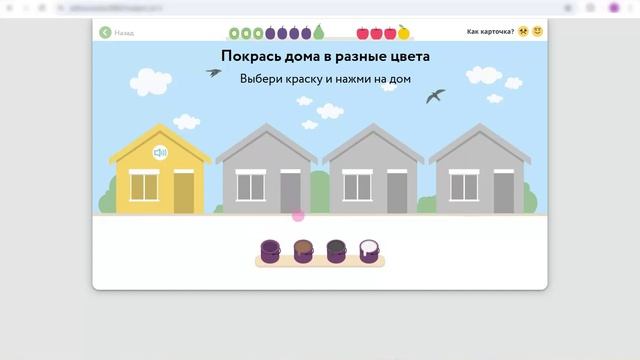Viewport: 640px width, 360px height.
Task: Click the green pear progress icon
Action: (x=319, y=32)
